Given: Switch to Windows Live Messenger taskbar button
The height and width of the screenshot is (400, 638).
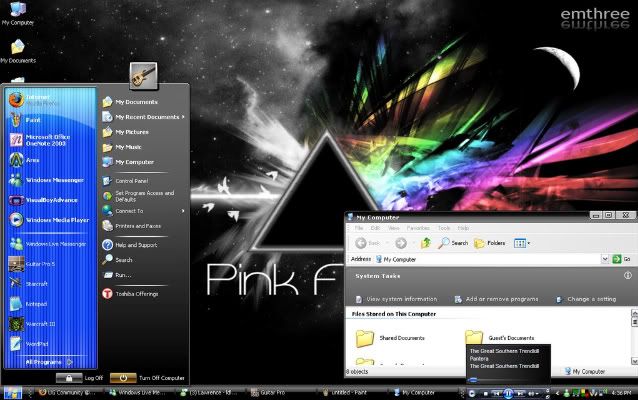Looking at the screenshot, I should pyautogui.click(x=137, y=393).
